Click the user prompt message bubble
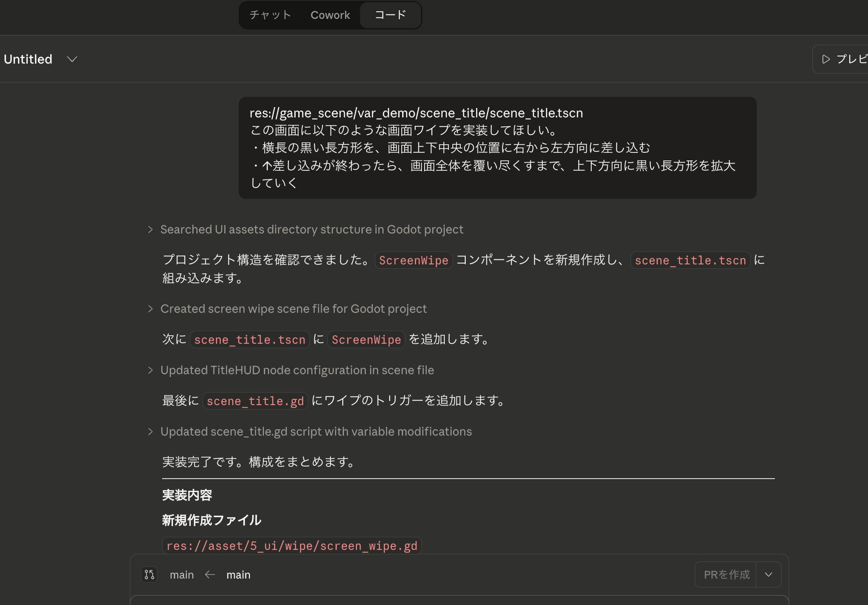 (x=497, y=148)
